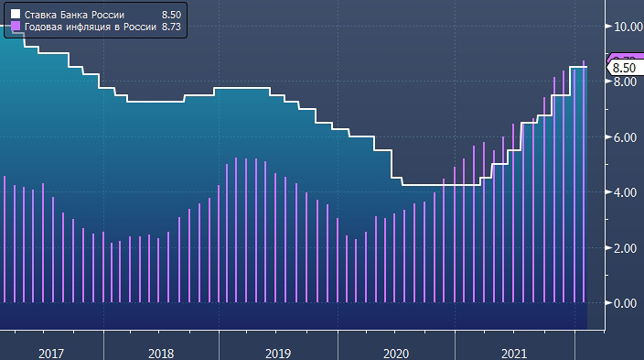Click the 2018 year label on the timeline
Image resolution: width=644 pixels, height=360 pixels.
click(161, 354)
